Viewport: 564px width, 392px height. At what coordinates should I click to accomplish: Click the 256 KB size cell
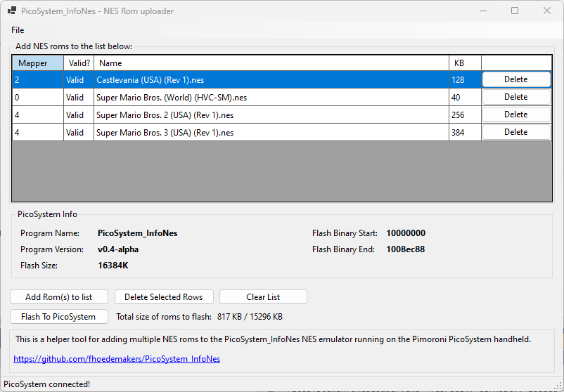(465, 115)
